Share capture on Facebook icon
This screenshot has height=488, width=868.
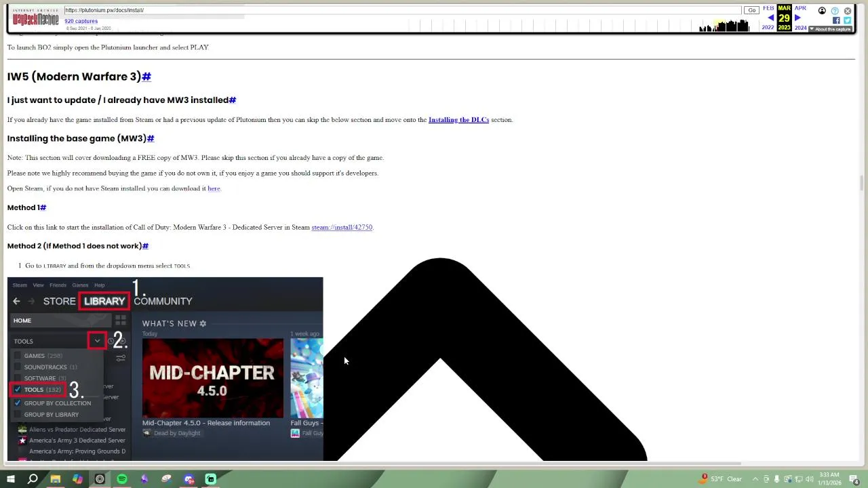coord(836,20)
